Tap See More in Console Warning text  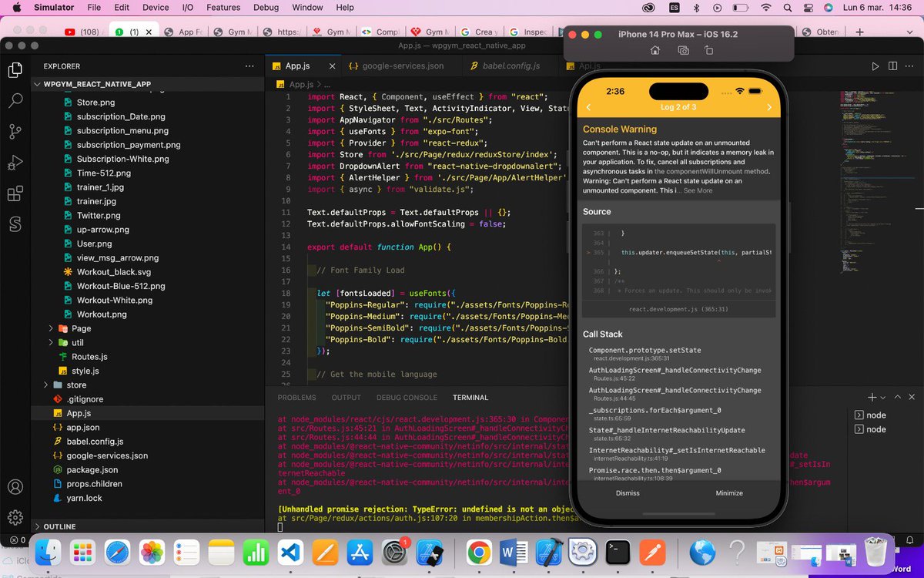coord(698,190)
